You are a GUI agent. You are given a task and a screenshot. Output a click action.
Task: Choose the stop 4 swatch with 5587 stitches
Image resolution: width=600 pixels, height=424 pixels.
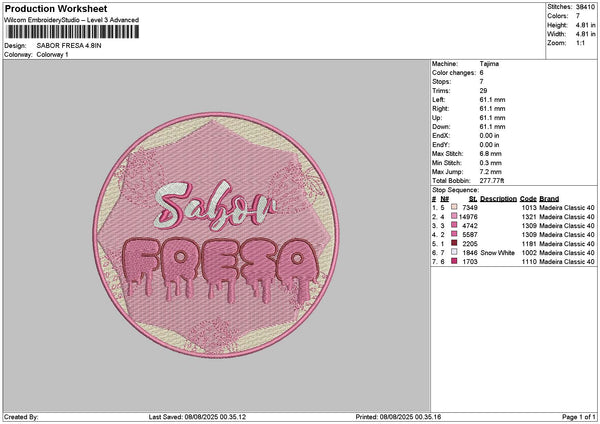pos(455,234)
